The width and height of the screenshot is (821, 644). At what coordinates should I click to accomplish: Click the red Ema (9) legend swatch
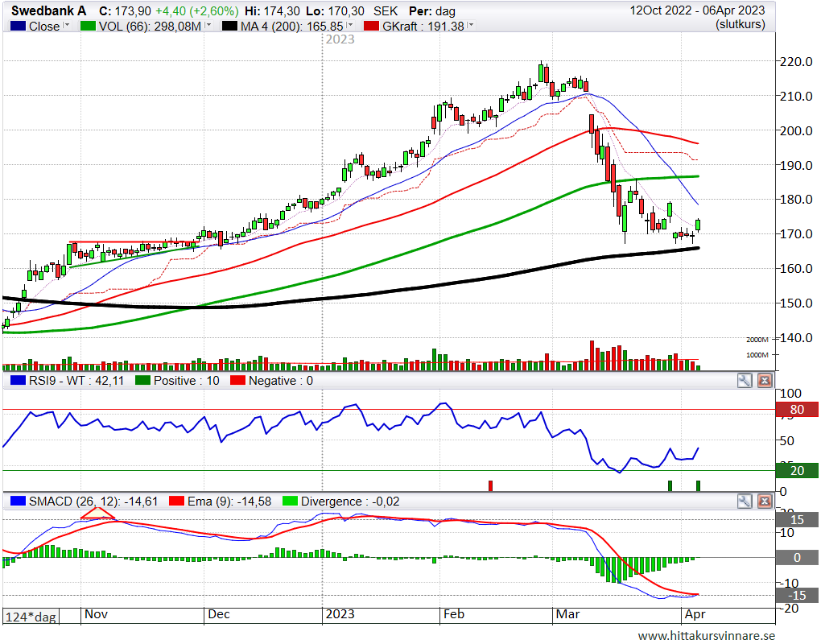click(176, 502)
